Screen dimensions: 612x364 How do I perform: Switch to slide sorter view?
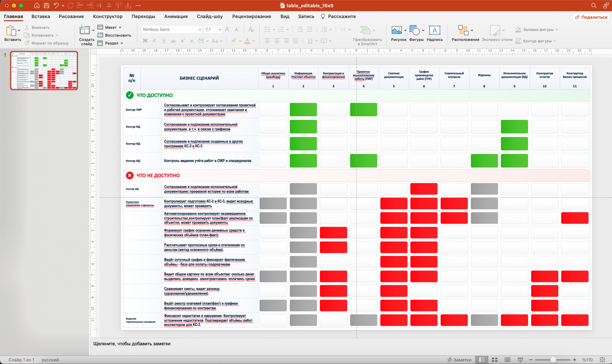[x=495, y=360]
